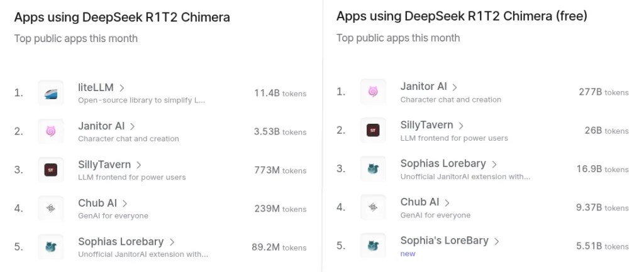
Task: Click '26B tokens' value
Action: tap(607, 131)
